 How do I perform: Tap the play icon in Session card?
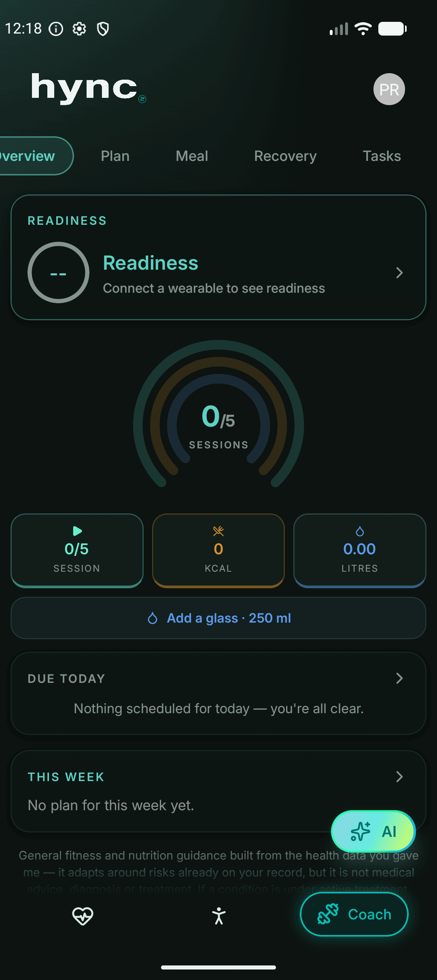[x=77, y=531]
